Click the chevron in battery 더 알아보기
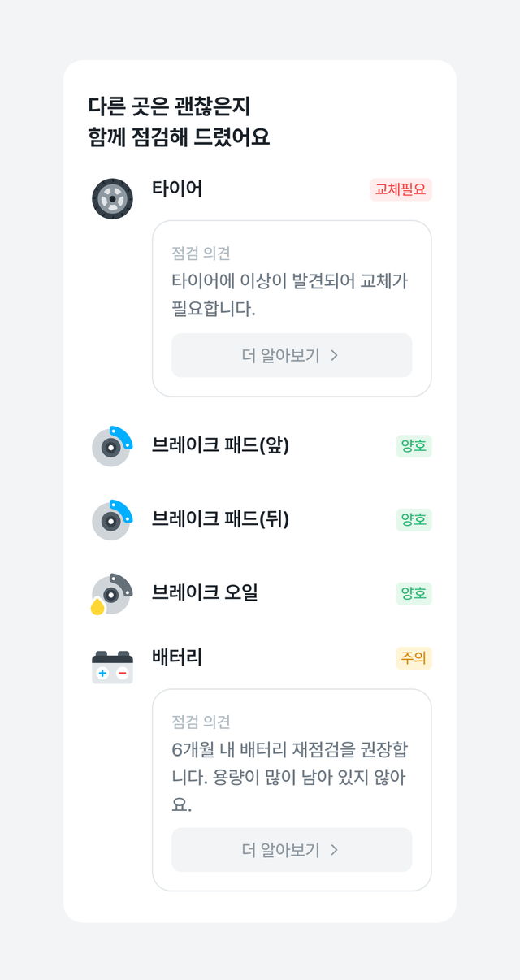Viewport: 520px width, 980px height. coord(335,850)
